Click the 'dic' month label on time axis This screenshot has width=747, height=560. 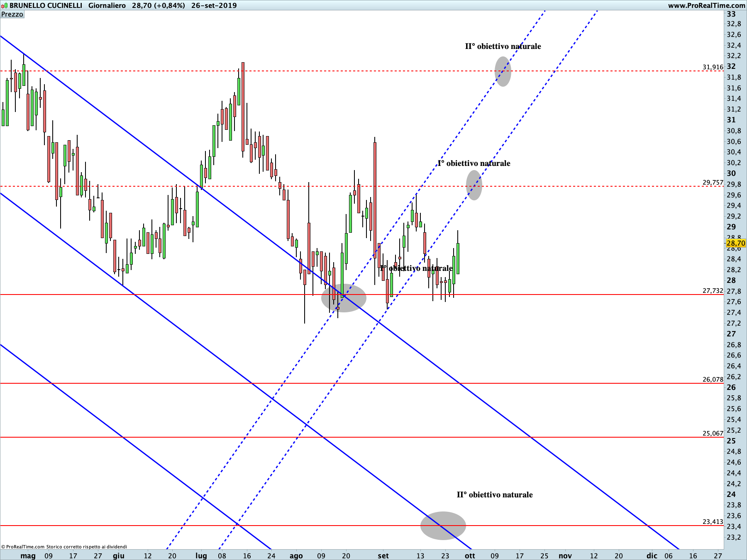pos(652,556)
